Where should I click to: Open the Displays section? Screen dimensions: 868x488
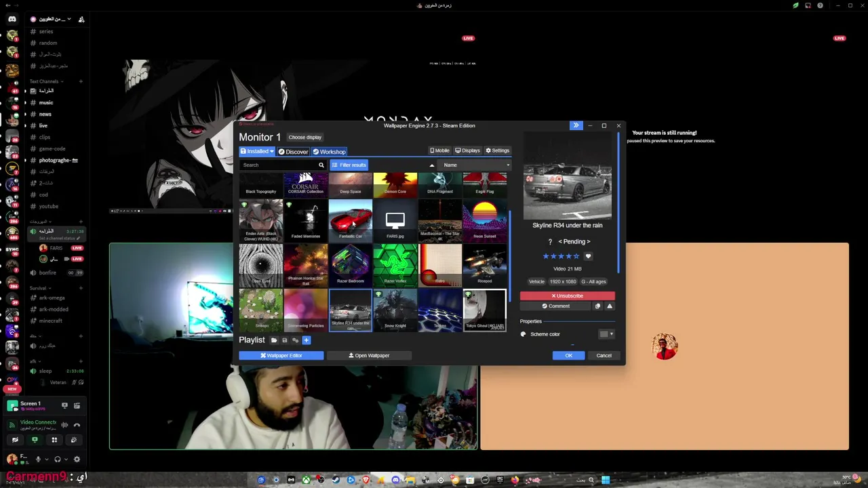click(467, 150)
